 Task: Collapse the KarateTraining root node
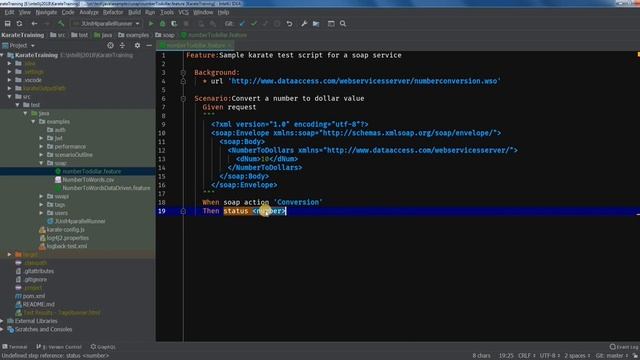[2, 55]
